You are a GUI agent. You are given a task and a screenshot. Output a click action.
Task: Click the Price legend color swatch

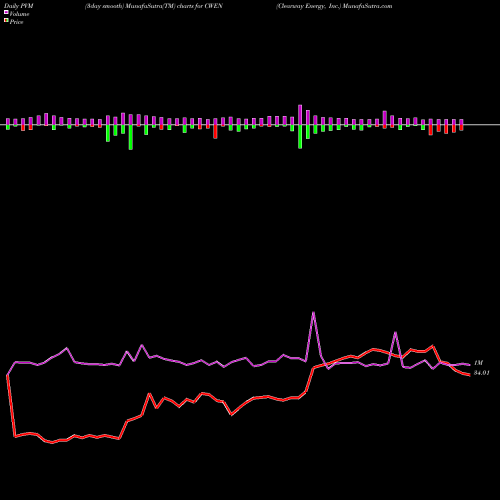(6, 21)
